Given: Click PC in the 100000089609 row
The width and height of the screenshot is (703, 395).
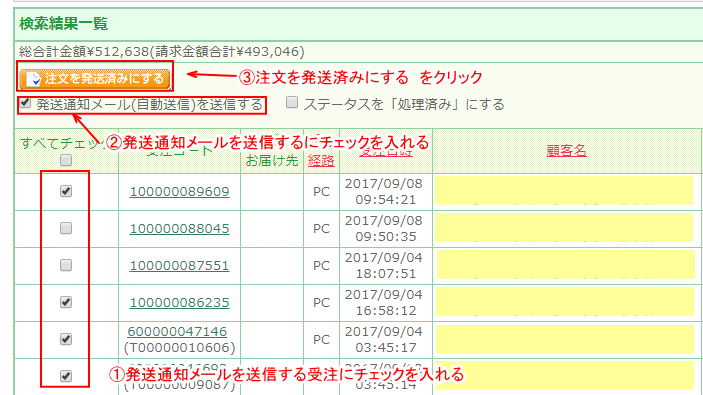Looking at the screenshot, I should (321, 192).
